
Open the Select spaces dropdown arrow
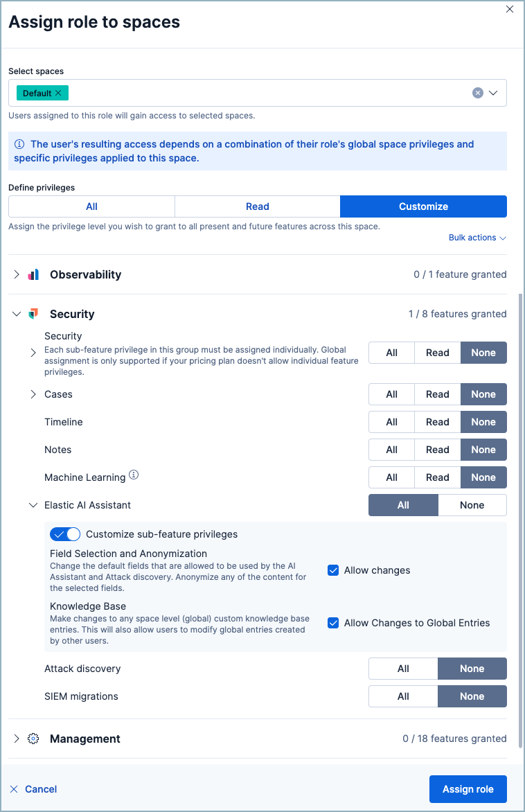tap(493, 92)
